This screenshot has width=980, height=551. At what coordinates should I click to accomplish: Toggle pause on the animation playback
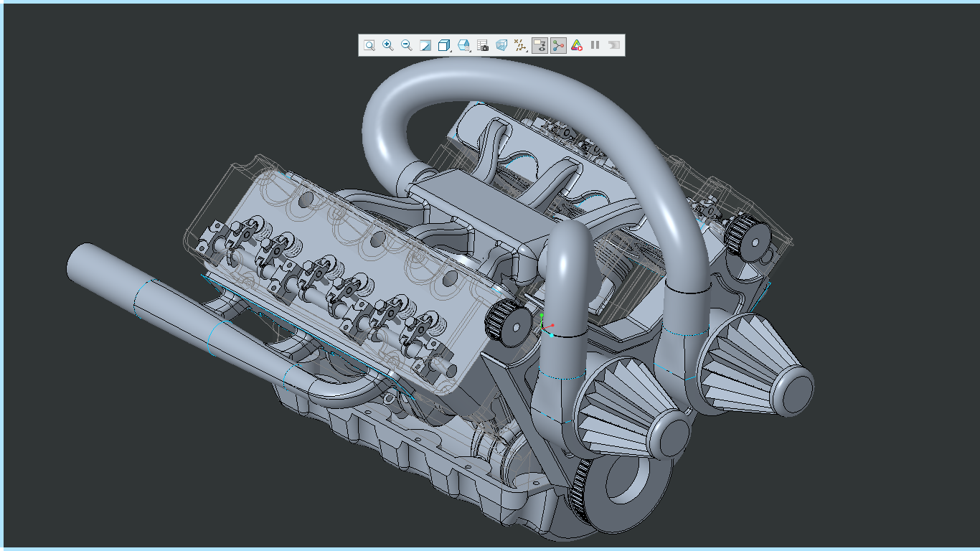coord(595,44)
